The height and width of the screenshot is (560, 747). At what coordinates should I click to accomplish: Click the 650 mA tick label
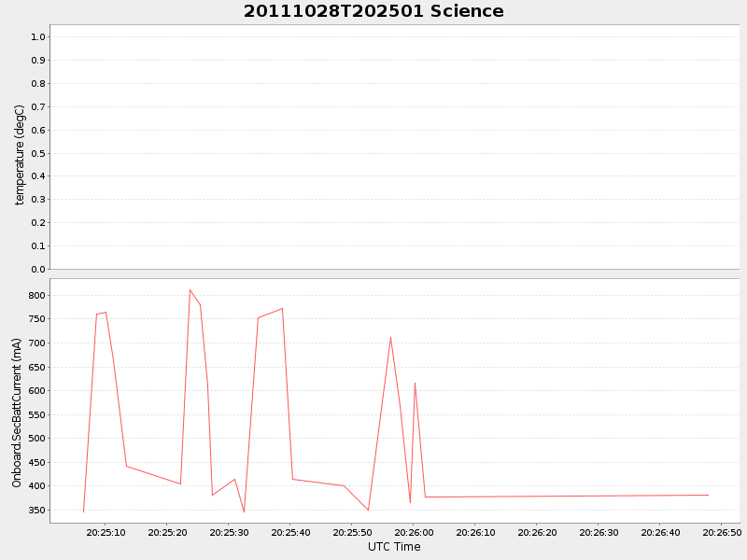(36, 367)
